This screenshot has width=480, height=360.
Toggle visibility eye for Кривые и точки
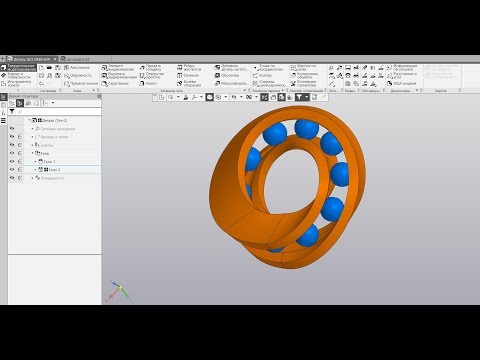12,137
